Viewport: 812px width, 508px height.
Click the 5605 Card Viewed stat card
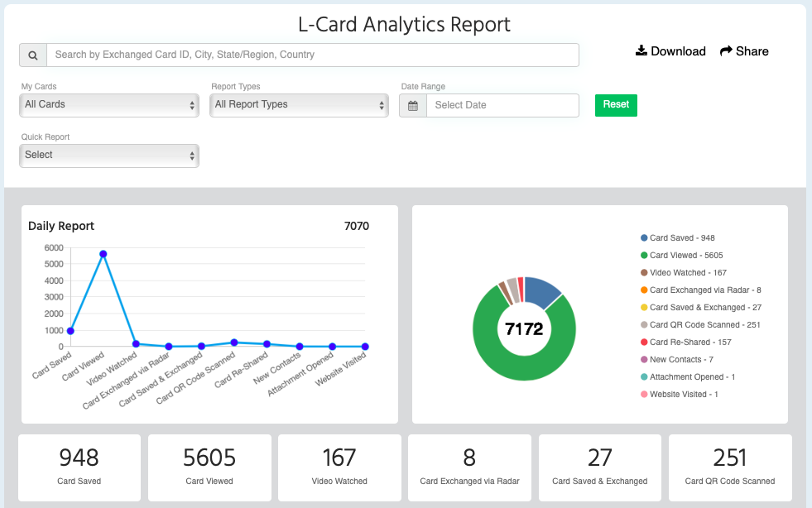(209, 467)
